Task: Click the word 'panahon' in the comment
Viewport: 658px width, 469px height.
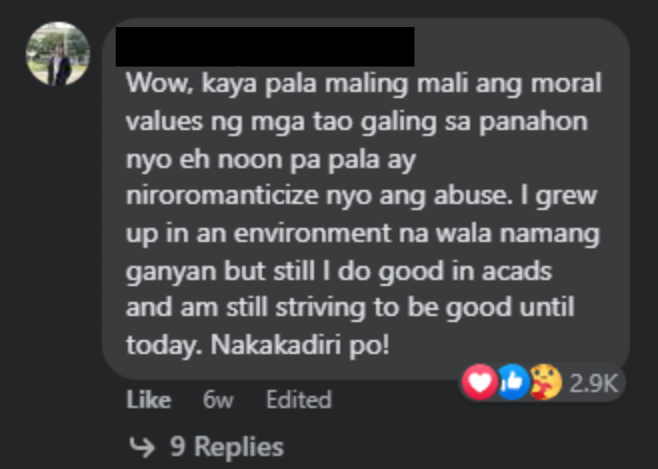Action: [x=533, y=122]
